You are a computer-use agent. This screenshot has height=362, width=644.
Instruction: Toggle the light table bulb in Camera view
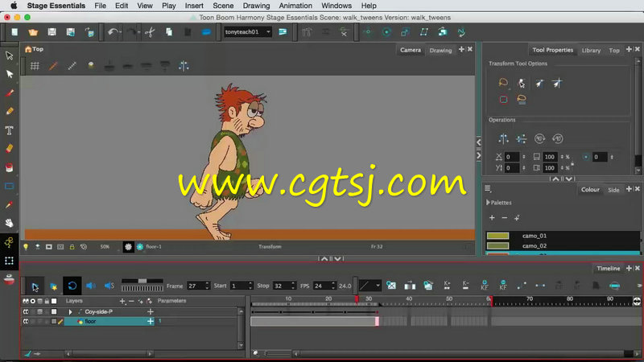pyautogui.click(x=26, y=247)
